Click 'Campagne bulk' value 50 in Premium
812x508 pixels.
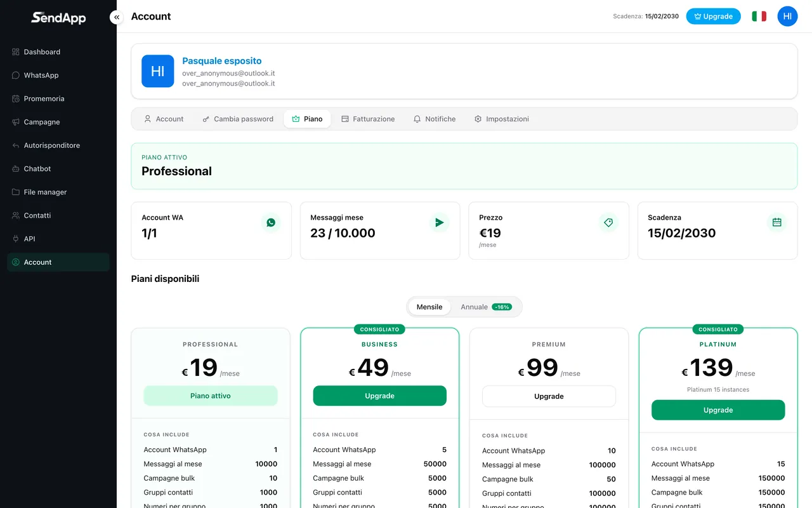coord(611,479)
